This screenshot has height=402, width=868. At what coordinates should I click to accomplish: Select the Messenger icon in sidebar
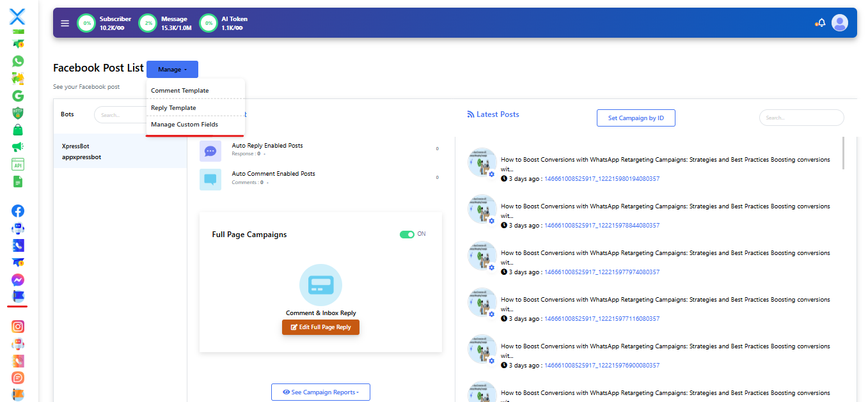coord(18,280)
